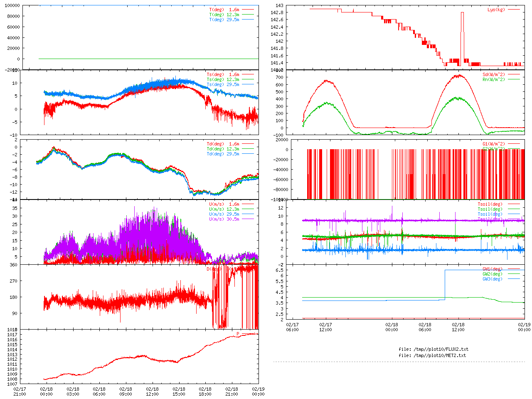Click the 1017 value on pressure axis
This screenshot has width=532, height=399.
point(12,335)
